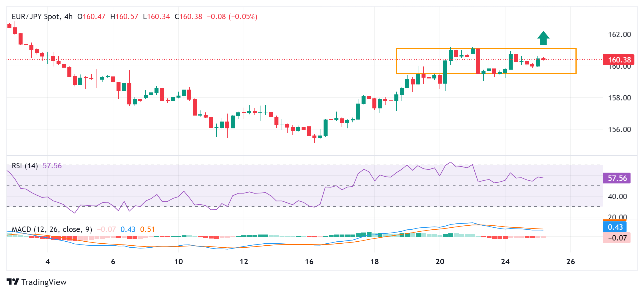Click the closing price C160.38 in header
644x293 pixels.
click(x=188, y=17)
